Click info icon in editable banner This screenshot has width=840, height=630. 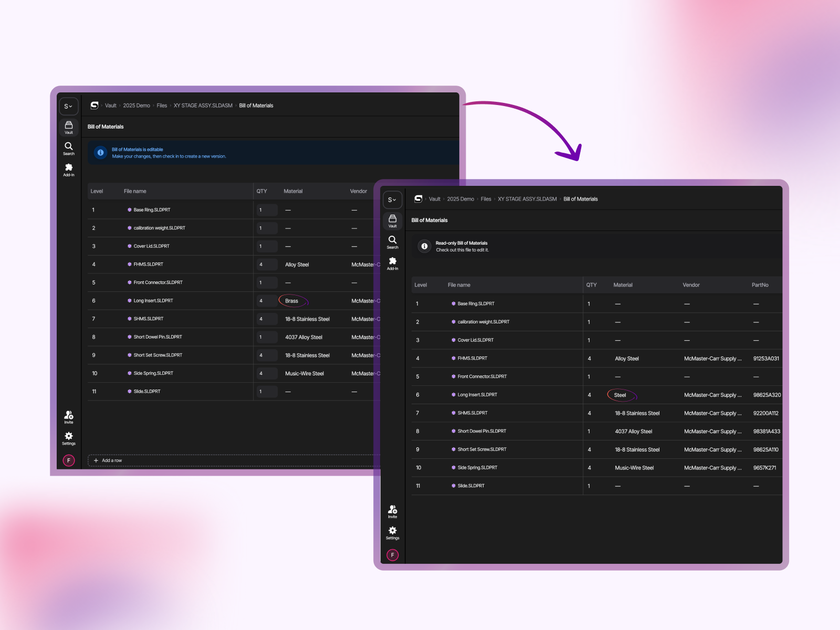click(100, 152)
